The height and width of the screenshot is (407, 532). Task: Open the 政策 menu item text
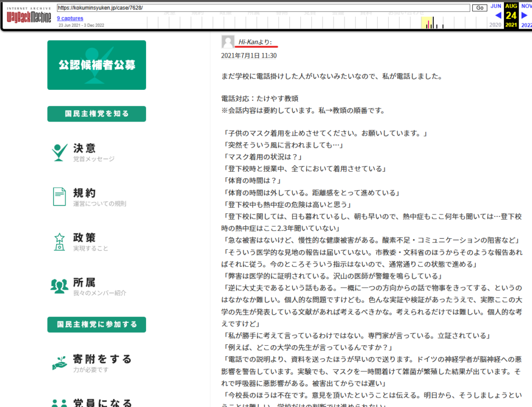[85, 238]
